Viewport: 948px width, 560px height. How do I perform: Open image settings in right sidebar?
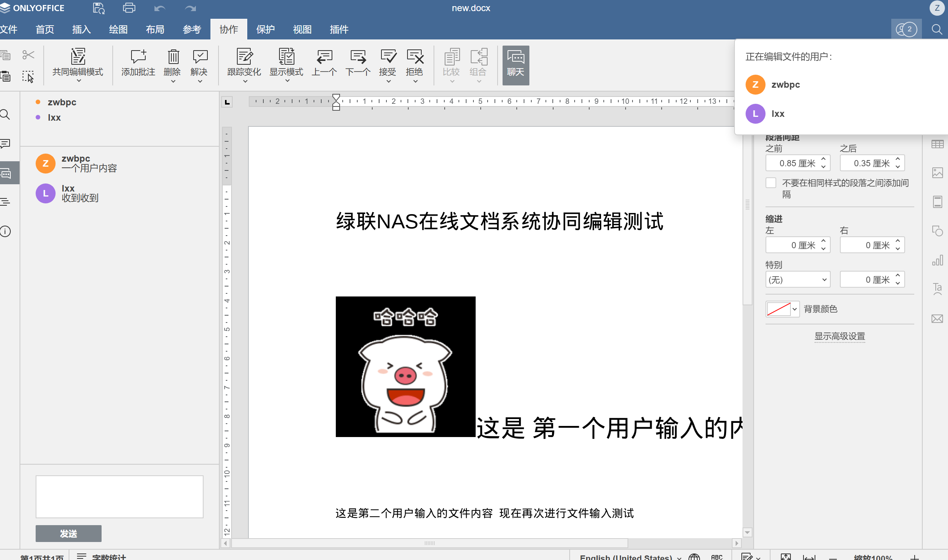tap(937, 173)
